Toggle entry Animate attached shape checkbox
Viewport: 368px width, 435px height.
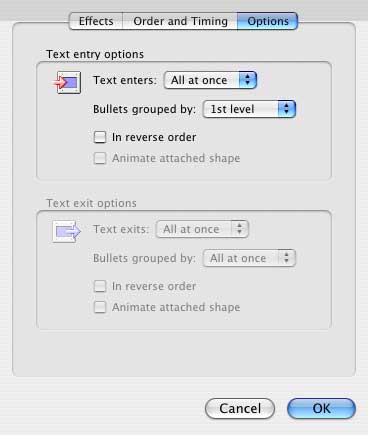coord(100,158)
